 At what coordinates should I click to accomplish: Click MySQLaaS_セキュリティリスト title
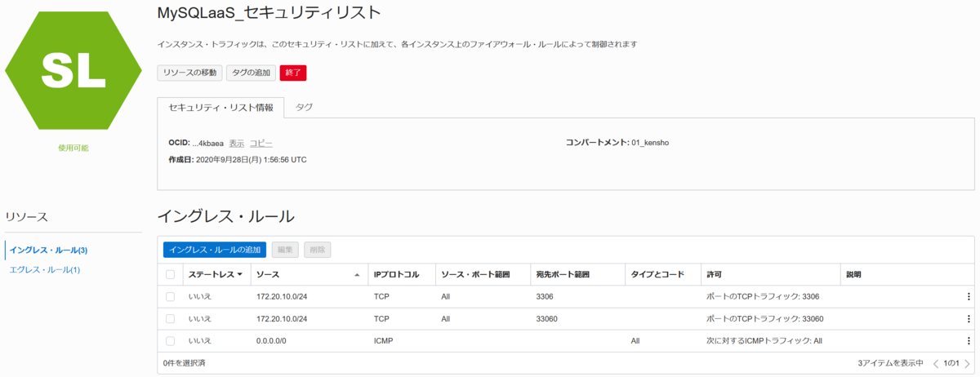[x=269, y=12]
